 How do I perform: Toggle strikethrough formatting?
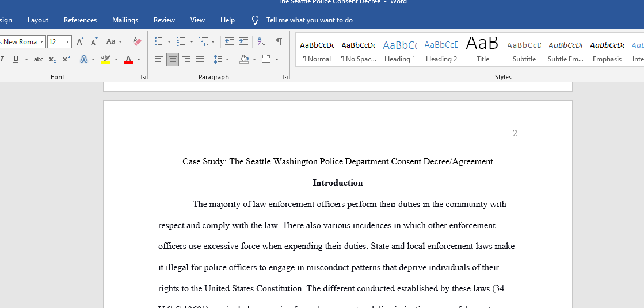pyautogui.click(x=39, y=59)
